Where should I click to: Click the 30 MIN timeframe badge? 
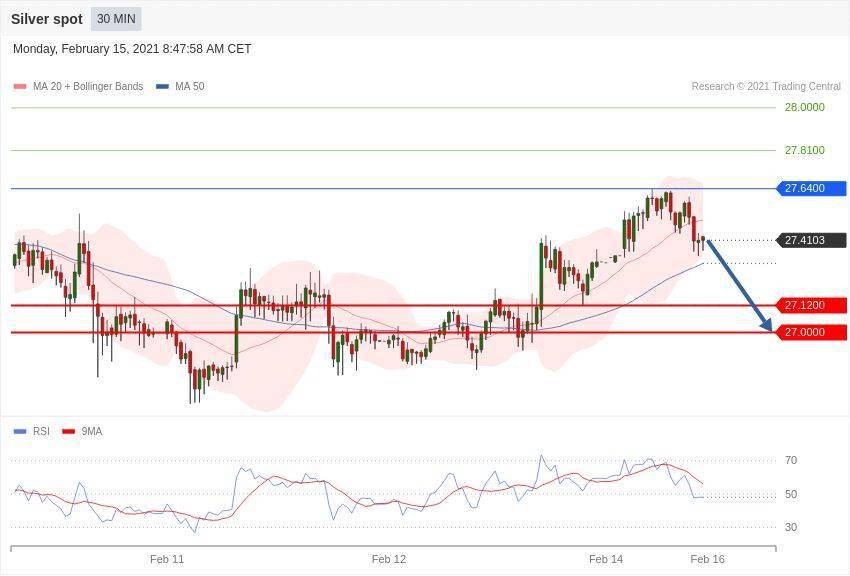click(x=116, y=19)
